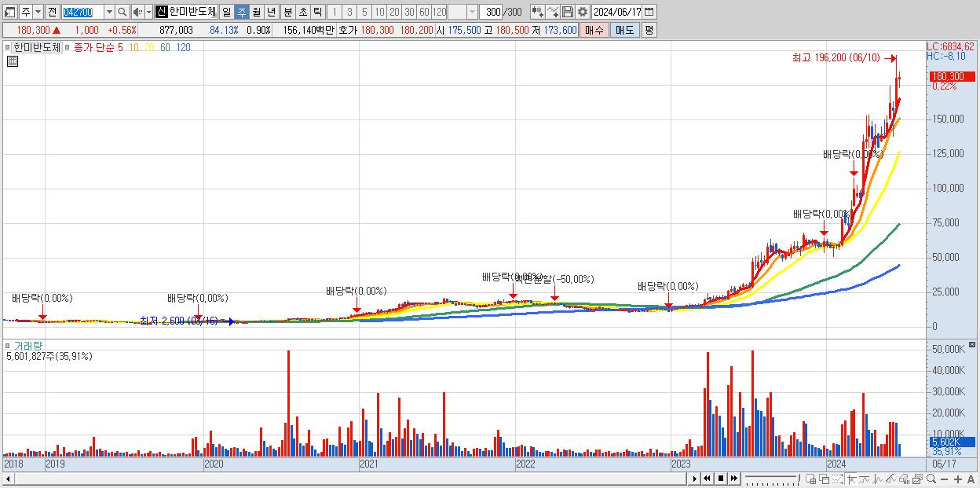Click the small square at volume pane corner
The width and height of the screenshot is (980, 488).
972,345
